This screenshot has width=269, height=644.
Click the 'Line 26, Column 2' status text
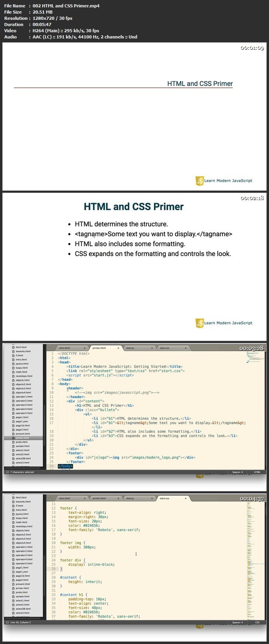click(21, 623)
